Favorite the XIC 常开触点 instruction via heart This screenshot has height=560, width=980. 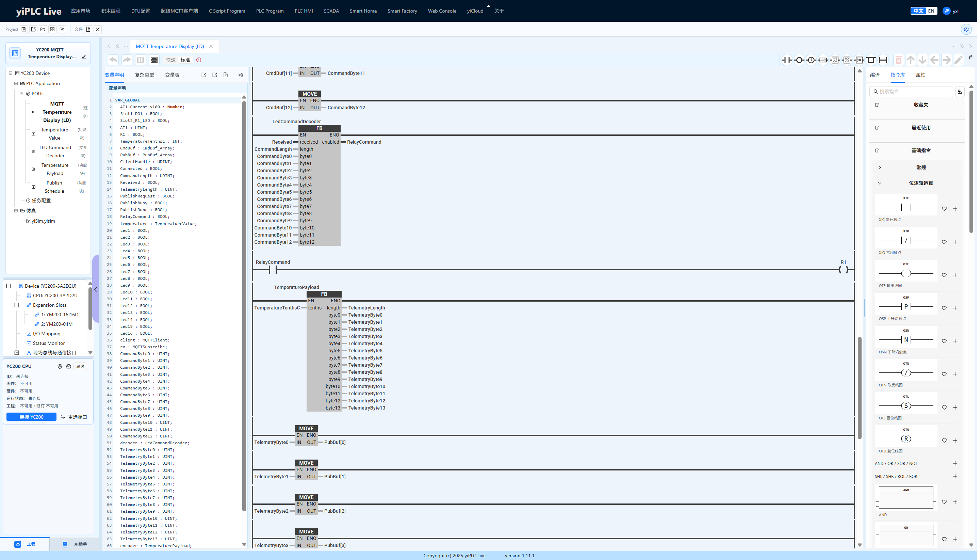tap(944, 209)
